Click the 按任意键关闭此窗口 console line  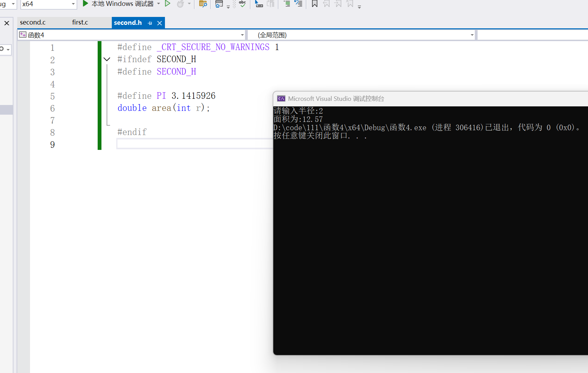click(320, 136)
